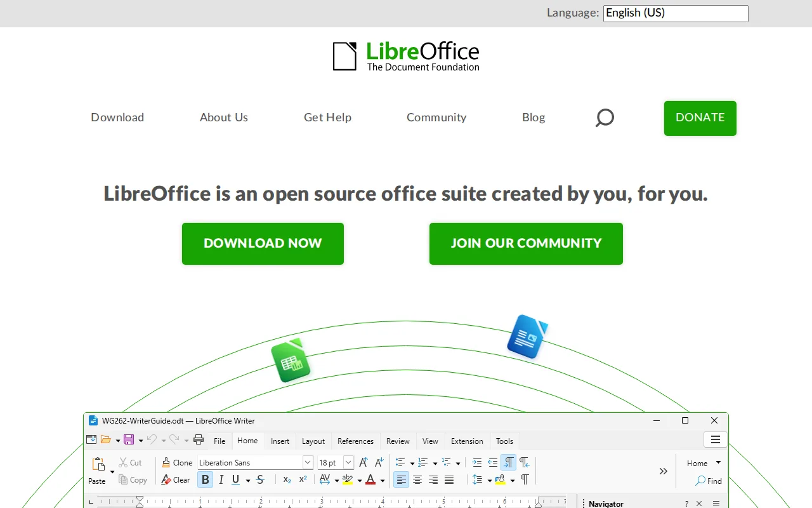This screenshot has height=508, width=812.
Task: Expand the 18 pt font size dropdown
Action: click(348, 462)
